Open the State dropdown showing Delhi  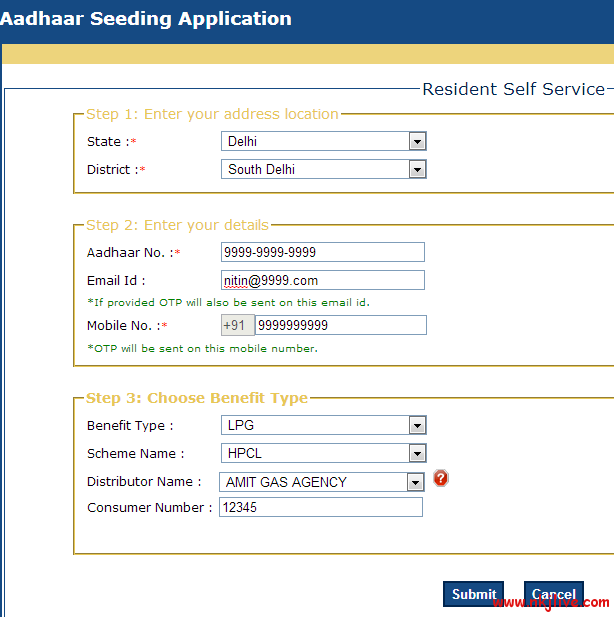324,141
